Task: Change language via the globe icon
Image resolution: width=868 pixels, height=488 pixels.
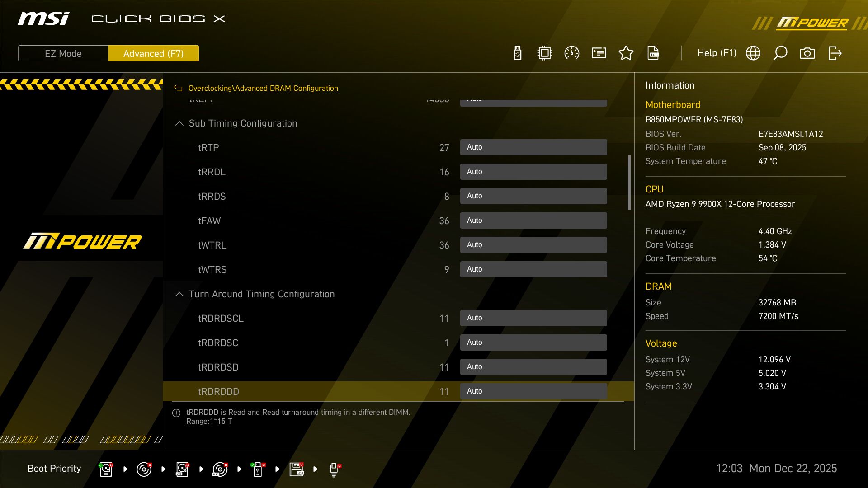Action: [753, 53]
